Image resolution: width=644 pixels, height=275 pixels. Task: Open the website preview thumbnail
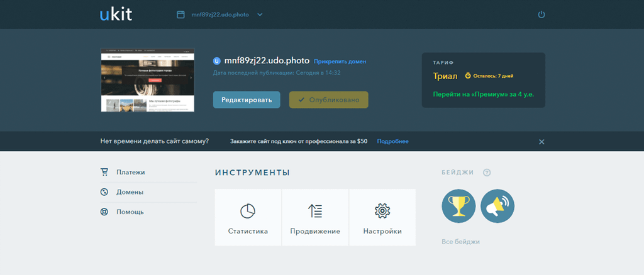pos(147,80)
